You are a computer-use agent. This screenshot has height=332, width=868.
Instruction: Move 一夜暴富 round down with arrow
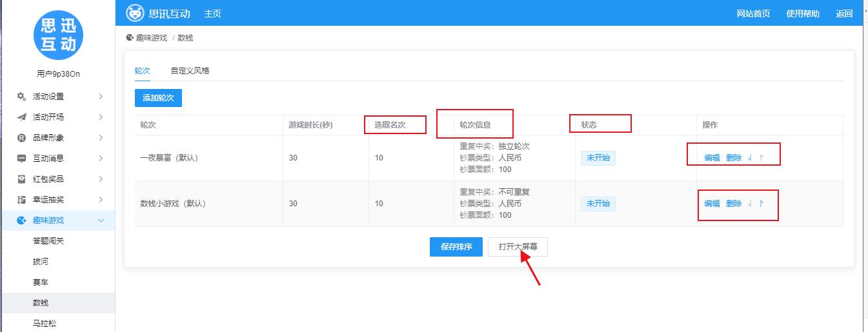750,158
